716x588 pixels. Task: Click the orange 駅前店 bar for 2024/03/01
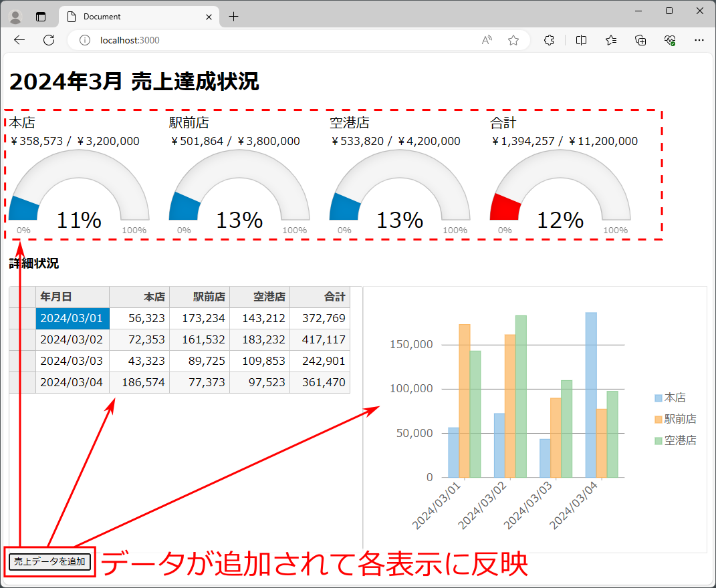465,401
